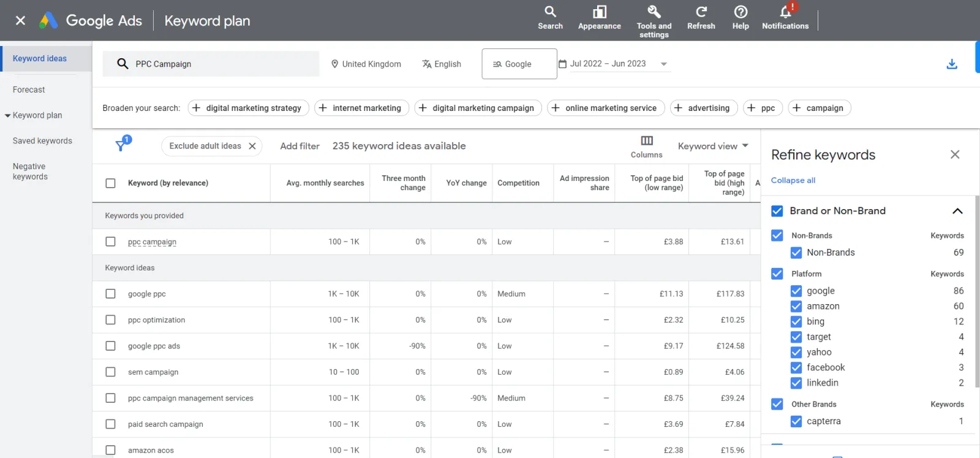Open the Columns selector icon
The height and width of the screenshot is (458, 980).
coord(647,140)
